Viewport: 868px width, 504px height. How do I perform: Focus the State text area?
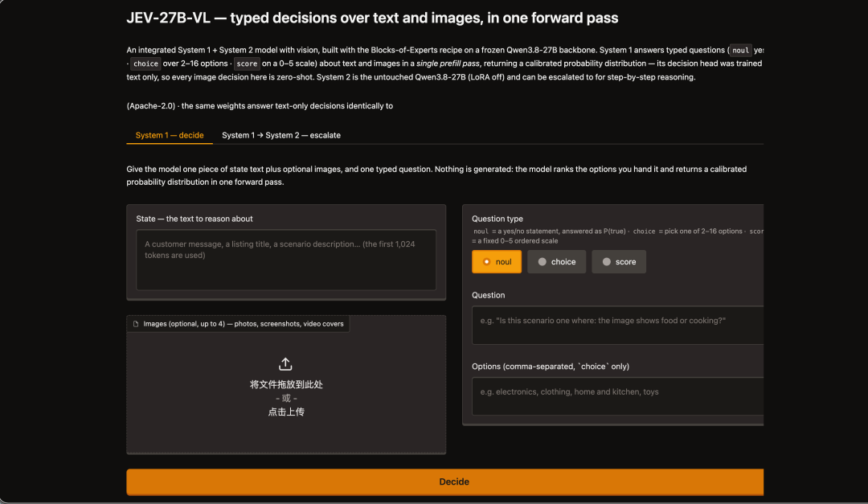pos(286,260)
